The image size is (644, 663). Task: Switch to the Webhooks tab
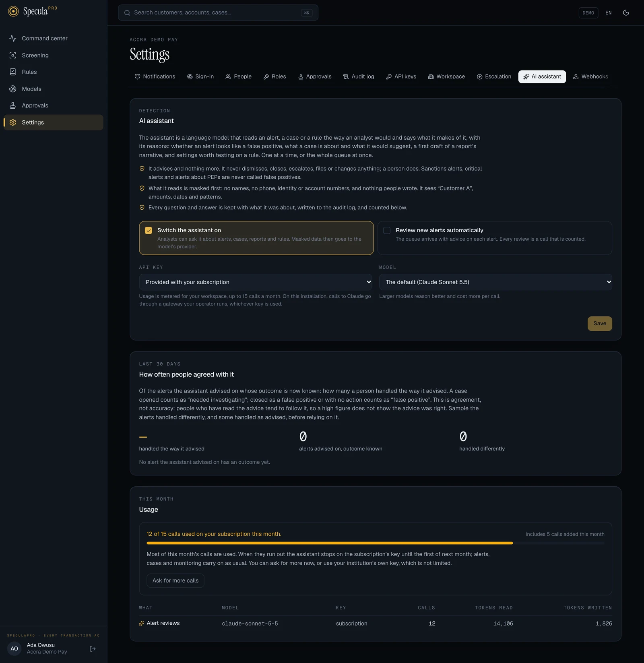590,77
